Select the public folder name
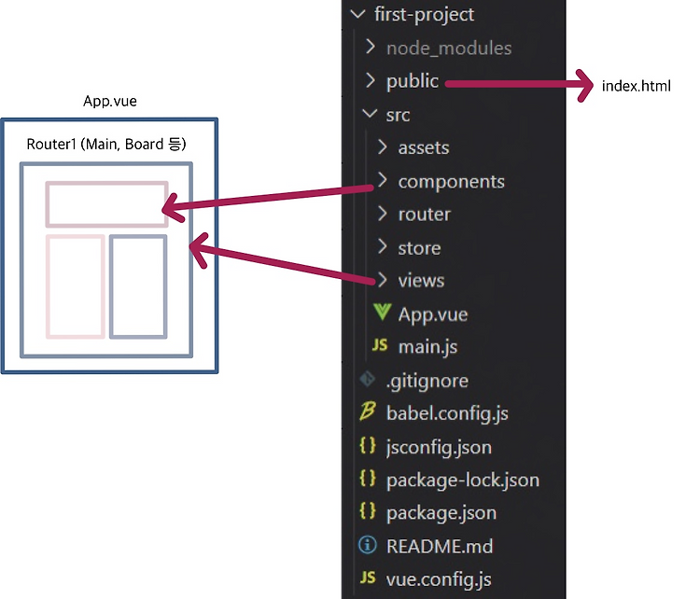The height and width of the screenshot is (599, 700). pyautogui.click(x=413, y=82)
